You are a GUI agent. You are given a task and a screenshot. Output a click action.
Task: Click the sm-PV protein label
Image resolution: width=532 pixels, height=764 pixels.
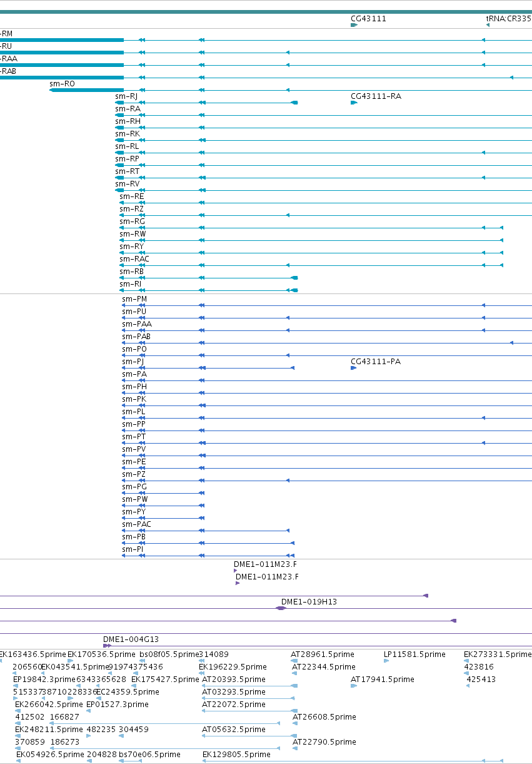click(134, 449)
